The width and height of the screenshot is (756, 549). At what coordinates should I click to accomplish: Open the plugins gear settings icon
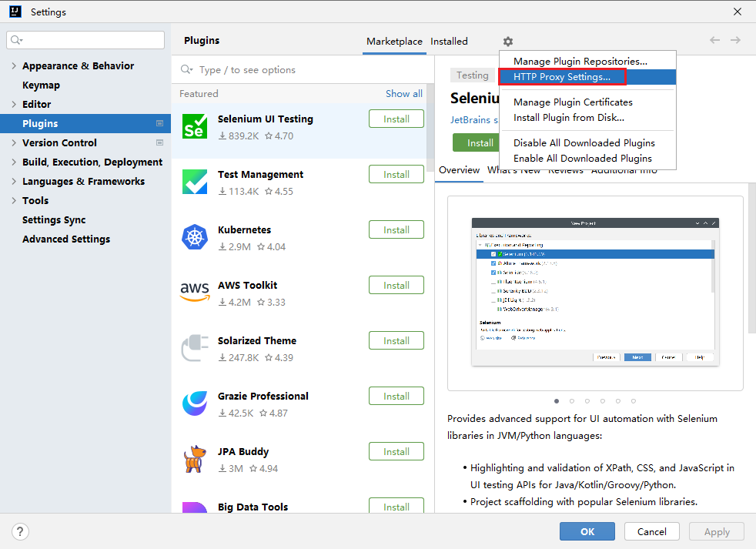pos(507,42)
